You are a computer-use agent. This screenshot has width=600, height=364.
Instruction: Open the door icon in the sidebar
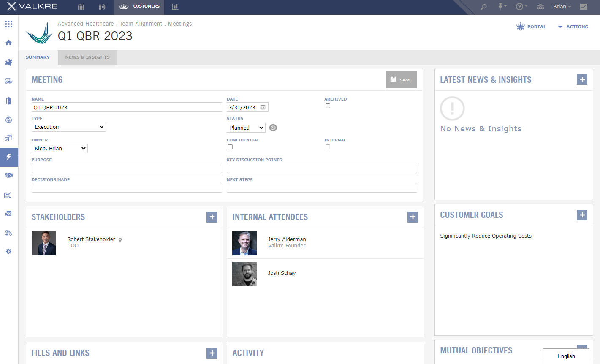coord(8,101)
